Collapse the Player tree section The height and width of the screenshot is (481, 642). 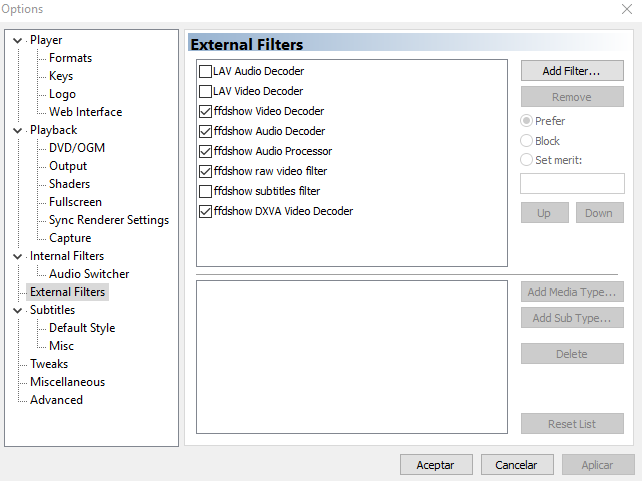[x=18, y=40]
